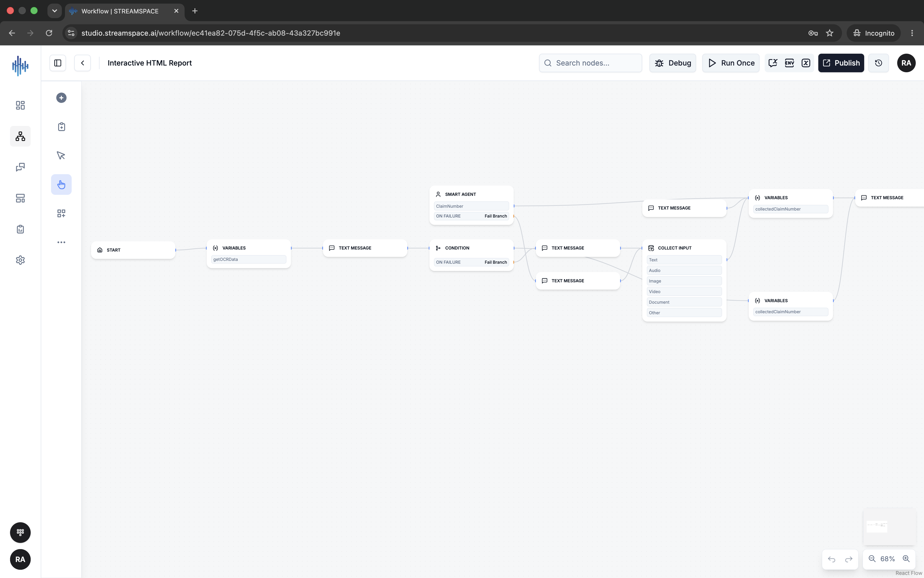Open the layout panels icon in sidebar
Viewport: 924px width, 578px height.
tap(20, 198)
